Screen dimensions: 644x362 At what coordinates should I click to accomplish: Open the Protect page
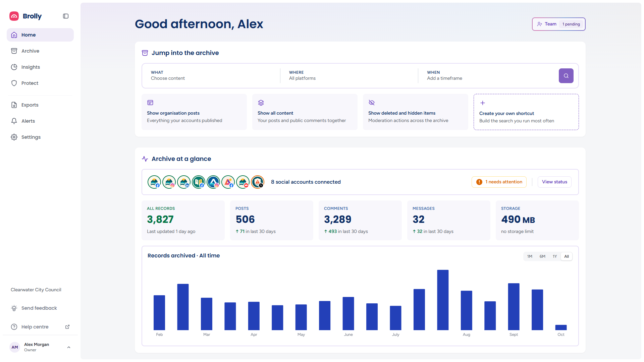point(40,83)
